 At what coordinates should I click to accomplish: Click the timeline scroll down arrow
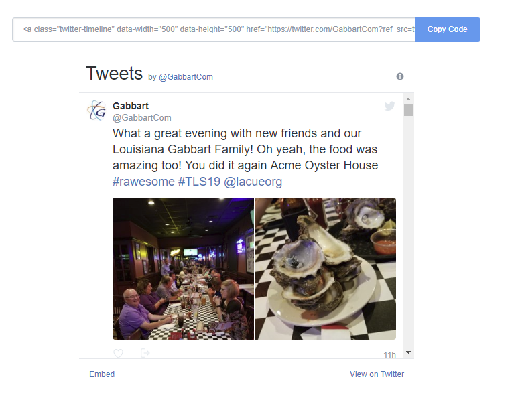pos(408,352)
